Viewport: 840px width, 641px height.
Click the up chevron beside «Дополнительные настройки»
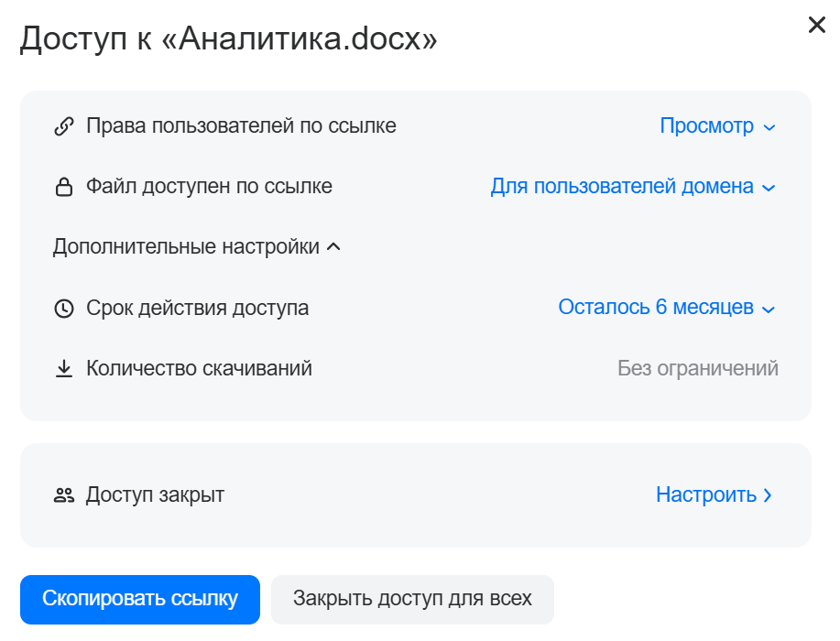333,247
